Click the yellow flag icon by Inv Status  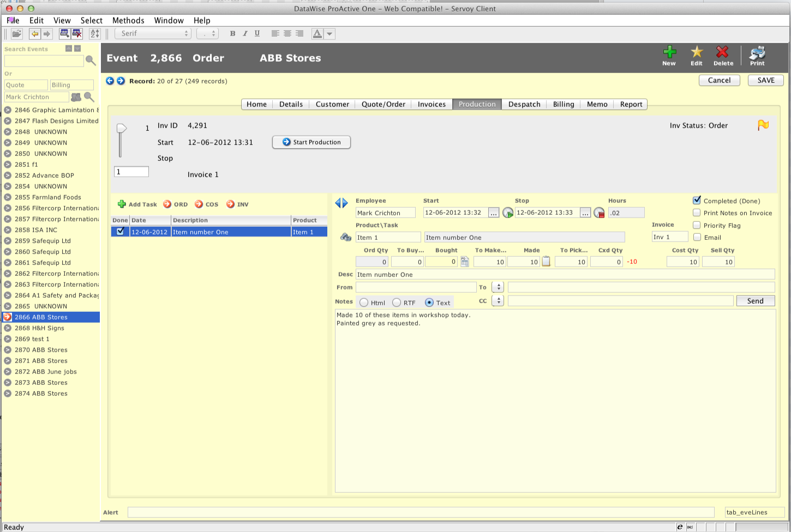763,125
